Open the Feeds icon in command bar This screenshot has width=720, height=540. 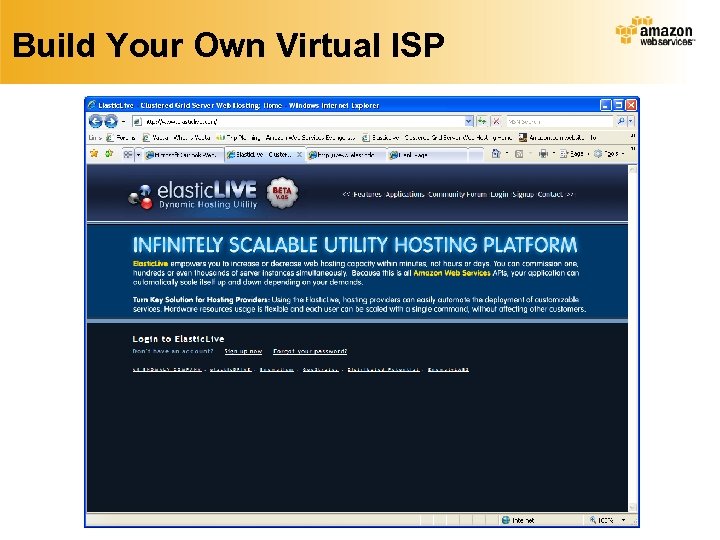click(x=519, y=154)
